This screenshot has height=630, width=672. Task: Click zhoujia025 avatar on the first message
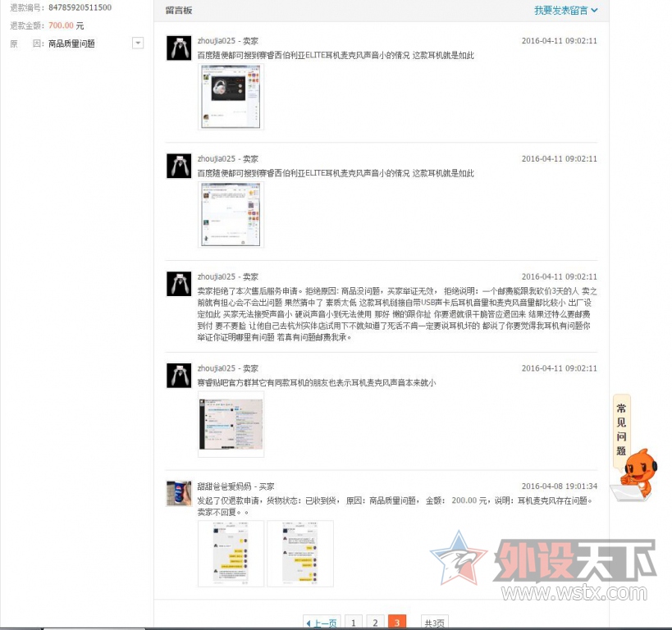[179, 48]
